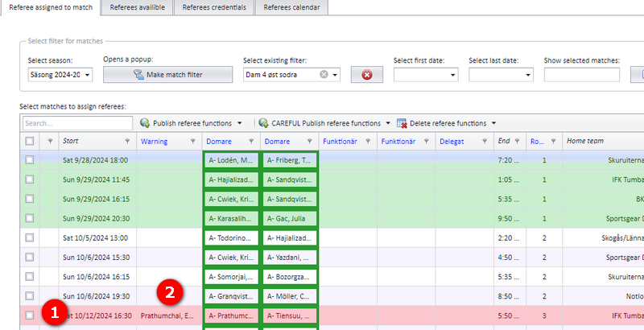The width and height of the screenshot is (644, 330).
Task: Open filter icon of first Funktionär column
Action: pos(368,141)
